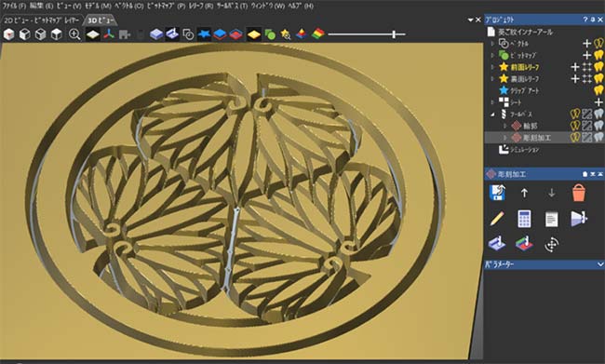
Task: Edit toolpath with pencil icon
Action: coord(497,219)
